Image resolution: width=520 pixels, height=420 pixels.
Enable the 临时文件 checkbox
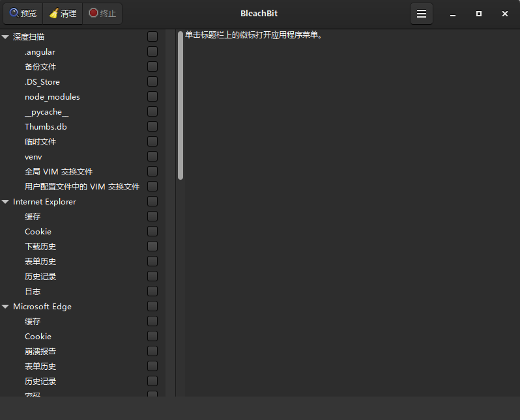tap(152, 141)
